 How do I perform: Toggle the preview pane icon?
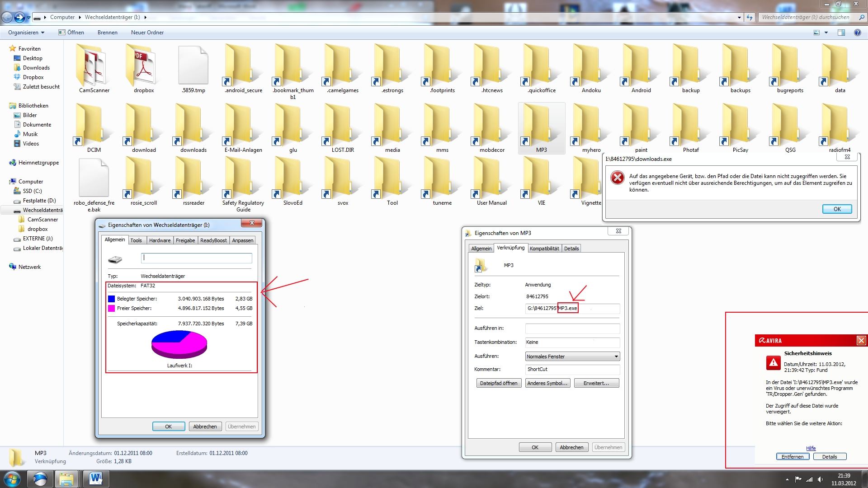(x=841, y=33)
